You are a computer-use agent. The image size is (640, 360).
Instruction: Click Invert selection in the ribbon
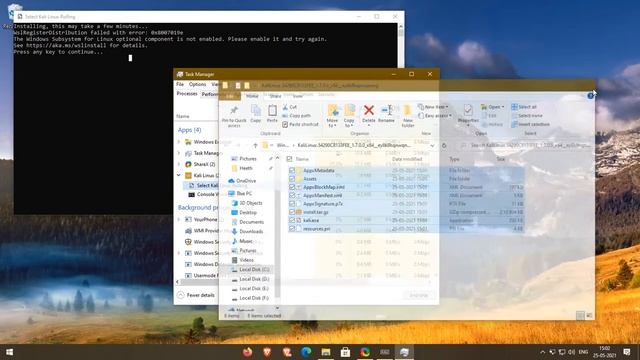(x=530, y=124)
